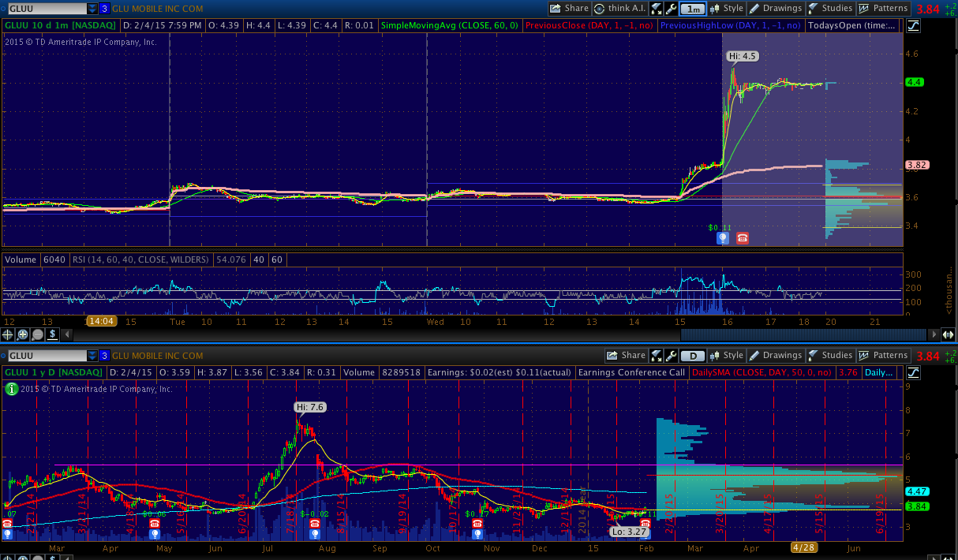958x560 pixels.
Task: Click Share on the lower chart toolbar
Action: (x=626, y=356)
